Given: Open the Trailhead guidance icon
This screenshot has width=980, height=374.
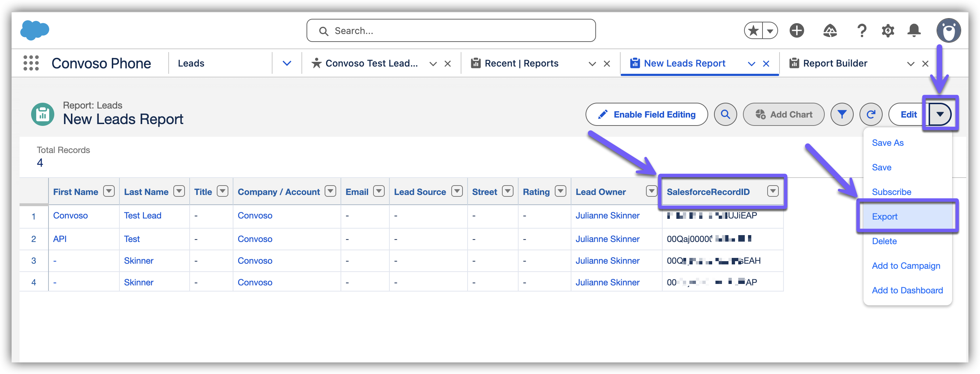Looking at the screenshot, I should pos(830,31).
